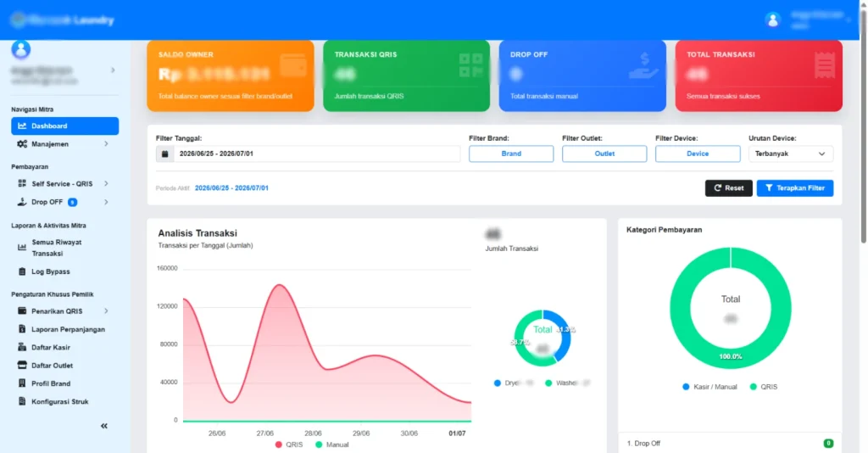Click the Konfigurasi Struk receipt icon

point(22,401)
